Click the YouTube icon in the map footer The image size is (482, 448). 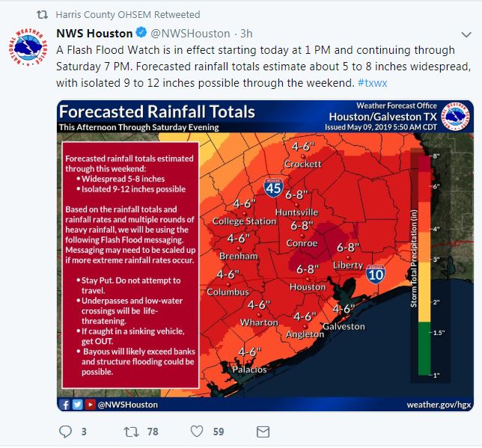coord(89,405)
